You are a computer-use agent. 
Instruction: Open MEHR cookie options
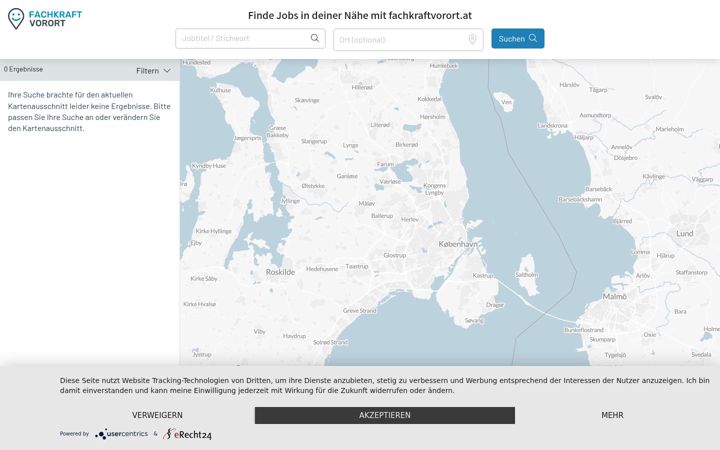[613, 415]
